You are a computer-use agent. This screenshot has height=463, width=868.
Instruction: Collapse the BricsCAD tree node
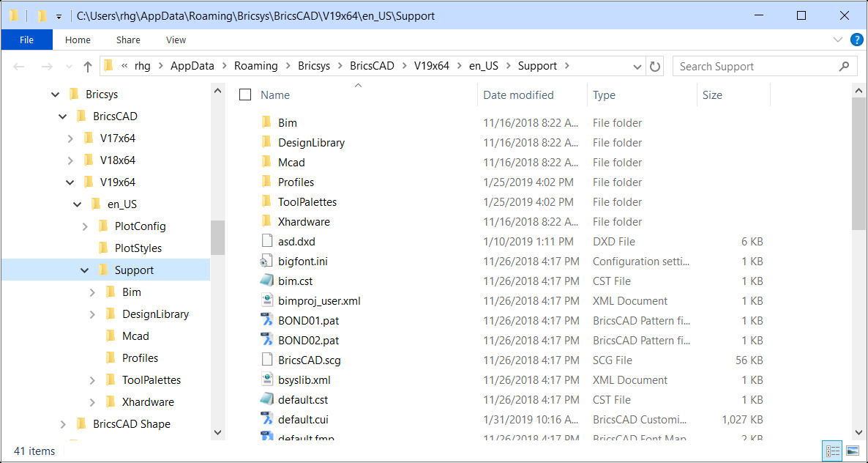pos(62,116)
